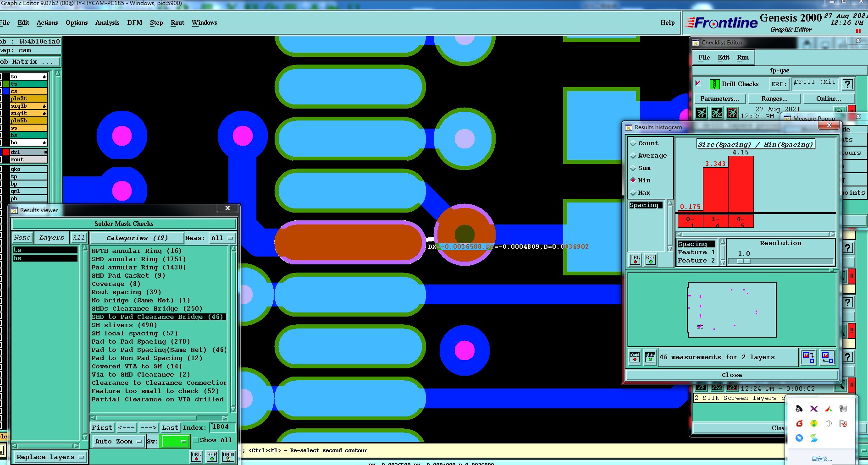This screenshot has height=465, width=868.
Task: Click REF icon in Results viewer bottom
Action: [x=212, y=456]
